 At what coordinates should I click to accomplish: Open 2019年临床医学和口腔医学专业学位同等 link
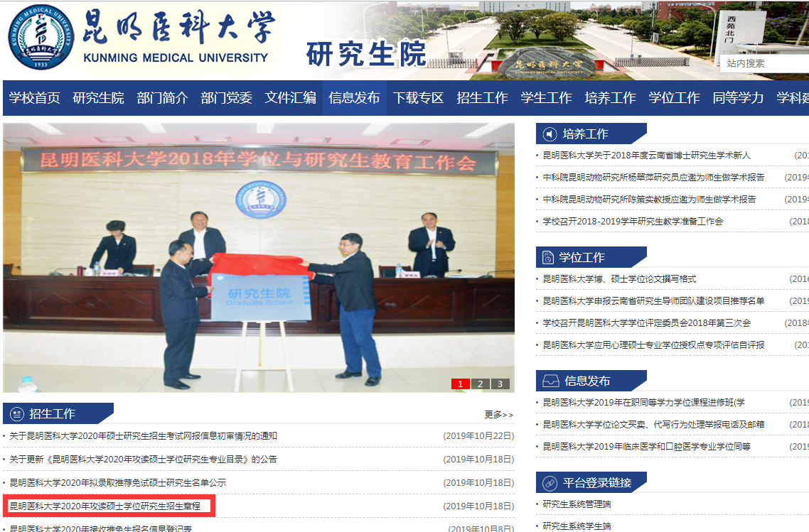[x=647, y=447]
